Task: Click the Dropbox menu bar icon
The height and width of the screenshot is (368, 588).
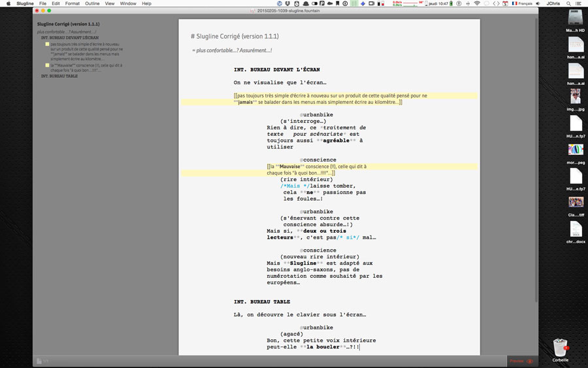Action: point(287,3)
